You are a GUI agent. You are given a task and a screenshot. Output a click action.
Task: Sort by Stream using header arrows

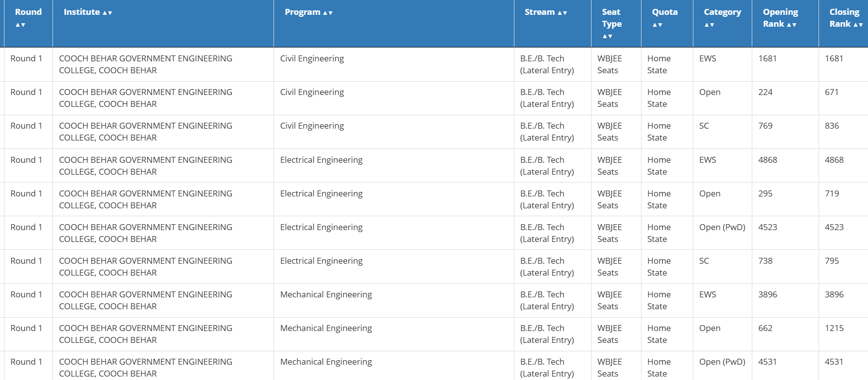point(562,13)
